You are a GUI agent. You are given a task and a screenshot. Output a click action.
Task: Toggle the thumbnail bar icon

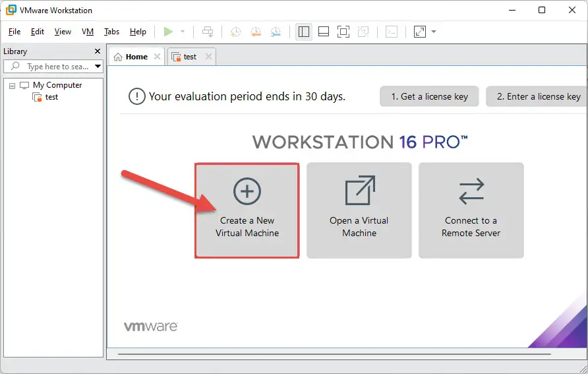pyautogui.click(x=323, y=32)
